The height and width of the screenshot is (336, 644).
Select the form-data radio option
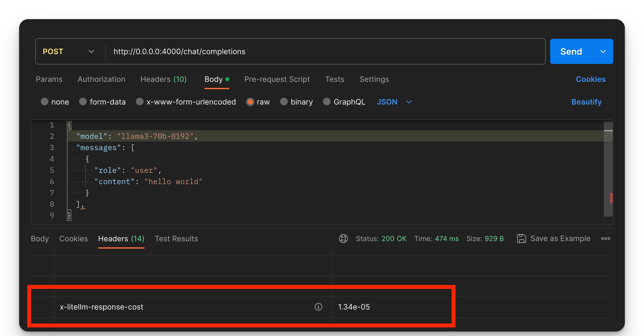point(83,102)
